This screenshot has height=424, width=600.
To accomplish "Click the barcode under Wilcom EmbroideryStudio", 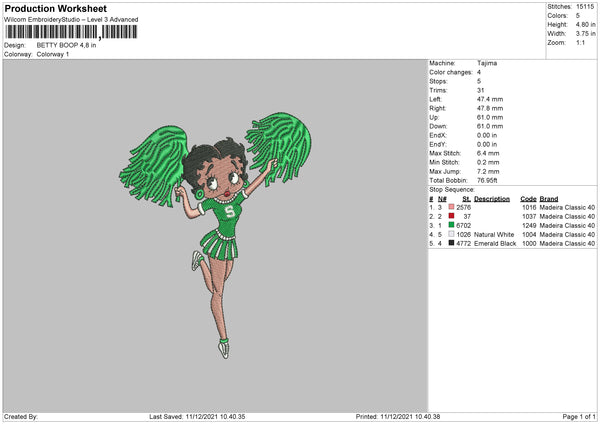I will tap(71, 32).
